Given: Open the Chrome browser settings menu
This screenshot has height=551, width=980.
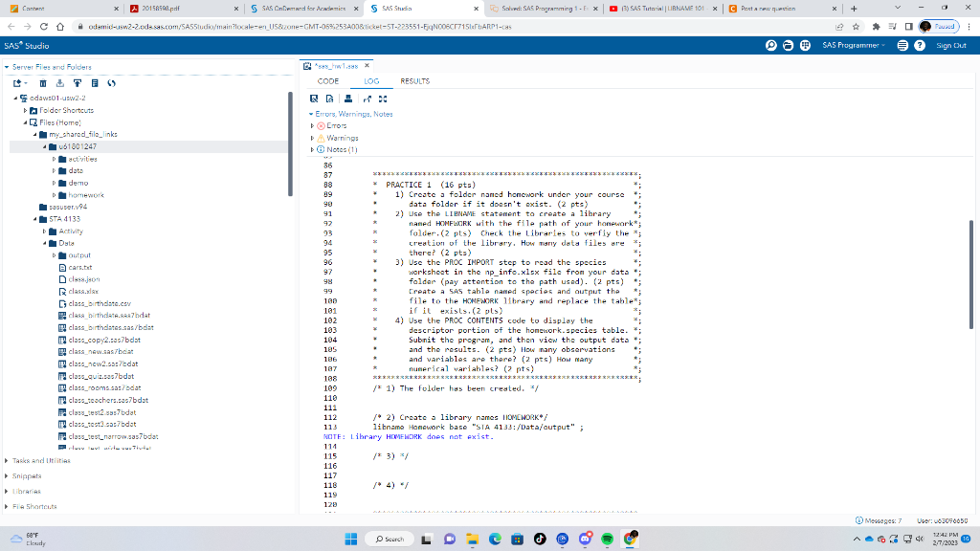Looking at the screenshot, I should click(969, 27).
